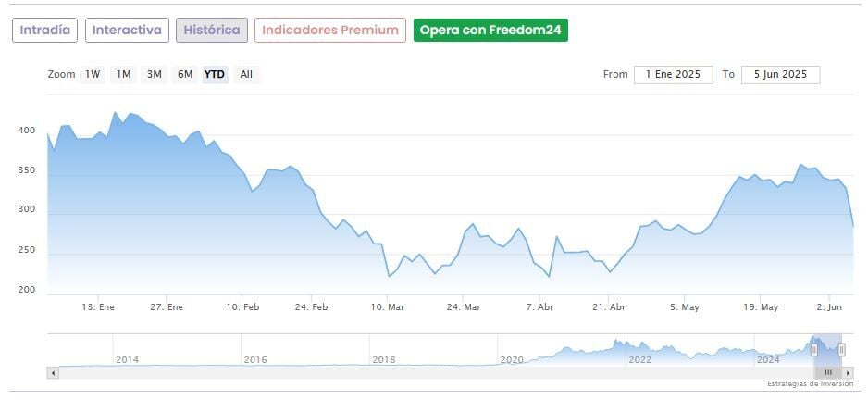Click the navigator scrollbar right arrow
The height and width of the screenshot is (400, 868).
(x=849, y=372)
